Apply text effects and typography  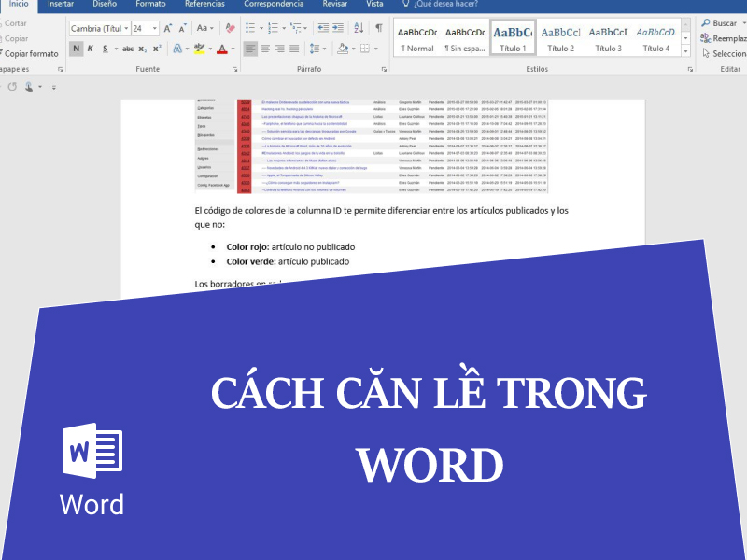[x=177, y=49]
